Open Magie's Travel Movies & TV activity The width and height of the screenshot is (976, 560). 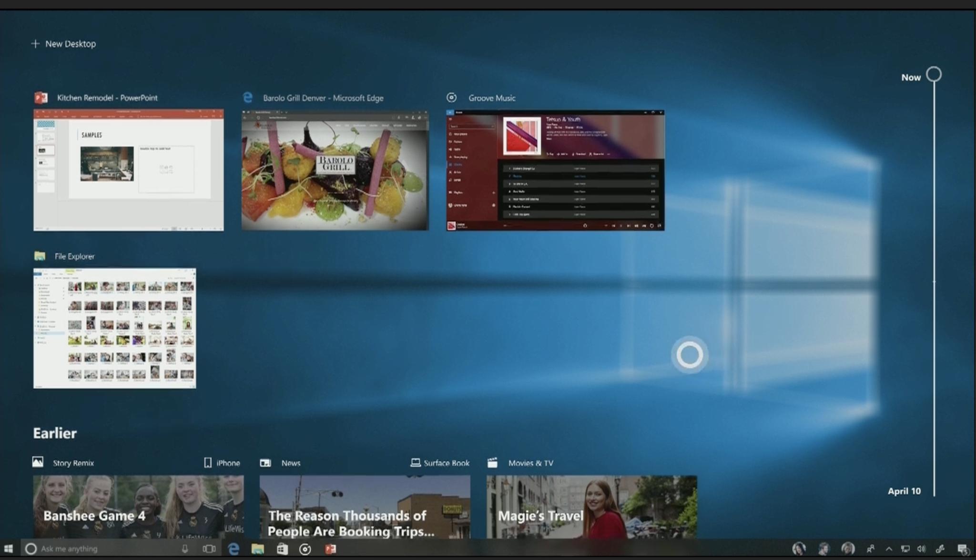tap(591, 507)
